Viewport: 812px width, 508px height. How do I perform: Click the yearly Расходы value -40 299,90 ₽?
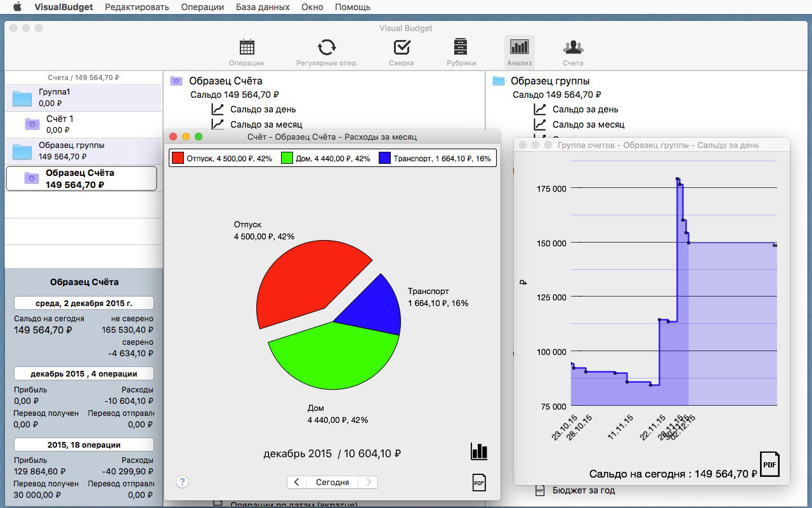click(x=129, y=472)
